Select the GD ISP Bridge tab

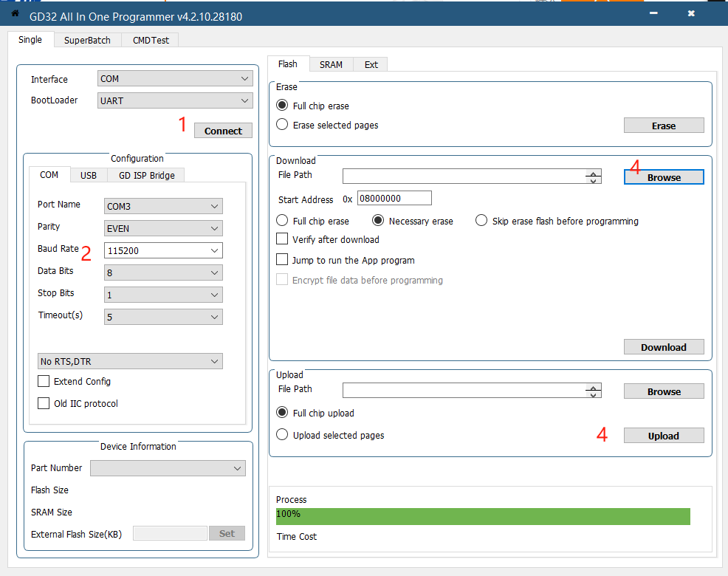(x=146, y=175)
